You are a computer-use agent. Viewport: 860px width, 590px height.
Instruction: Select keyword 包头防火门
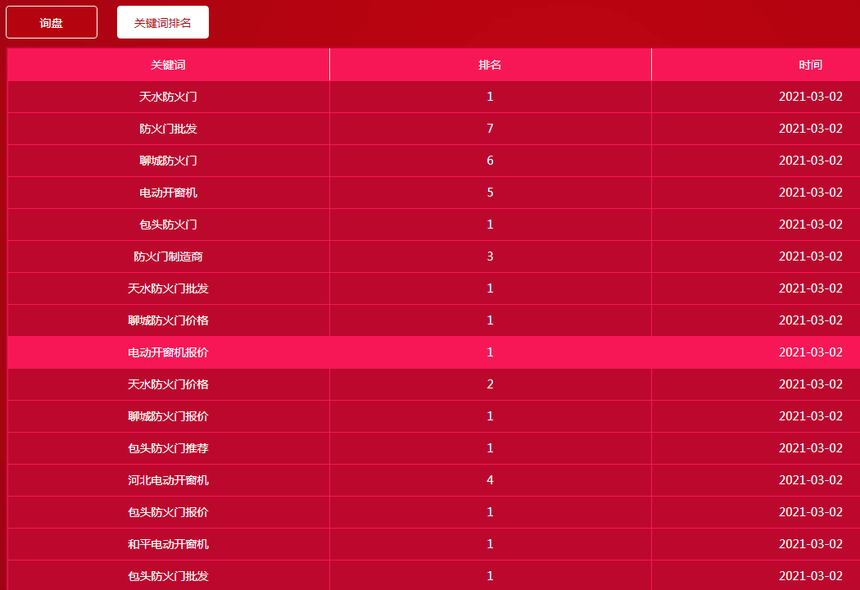pyautogui.click(x=168, y=225)
